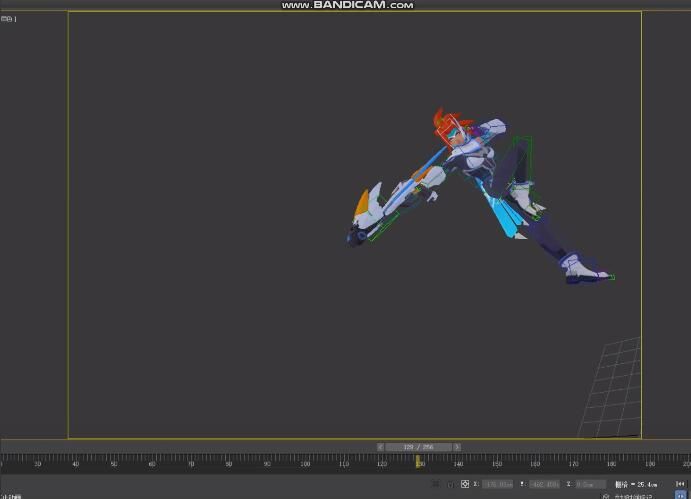
Task: Step time slider back one frame
Action: pyautogui.click(x=380, y=447)
